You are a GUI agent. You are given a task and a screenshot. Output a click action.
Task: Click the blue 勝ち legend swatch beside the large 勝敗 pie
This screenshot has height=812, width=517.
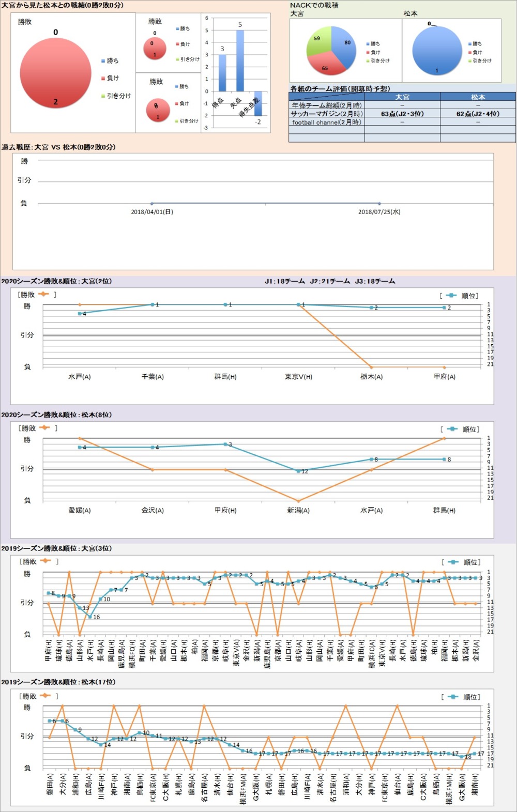point(103,61)
